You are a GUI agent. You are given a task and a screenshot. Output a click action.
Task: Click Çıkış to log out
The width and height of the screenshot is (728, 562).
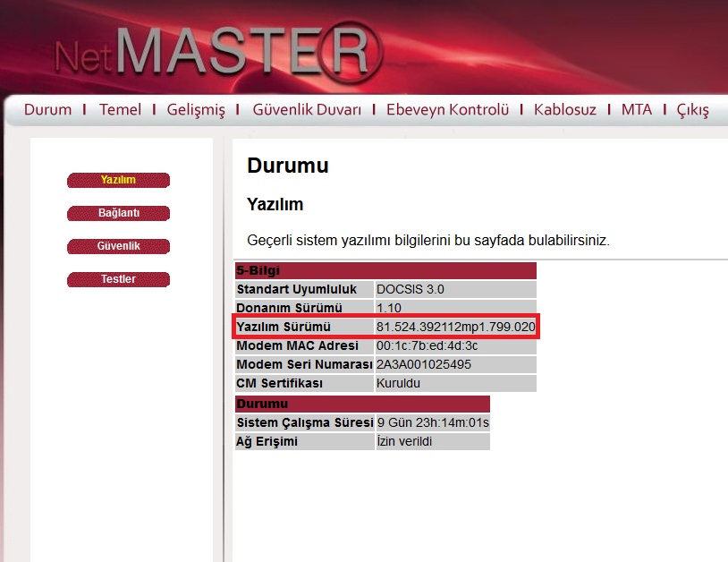(x=692, y=110)
